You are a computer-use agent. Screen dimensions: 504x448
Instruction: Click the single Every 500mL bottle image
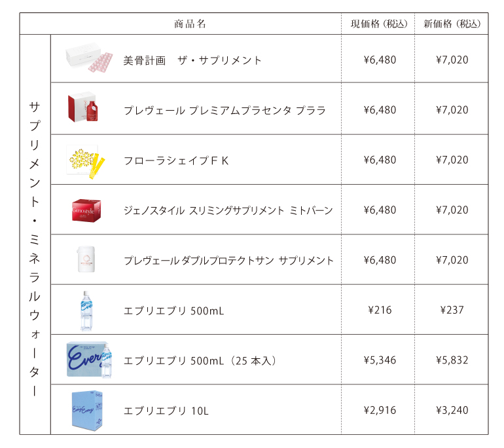click(x=86, y=310)
